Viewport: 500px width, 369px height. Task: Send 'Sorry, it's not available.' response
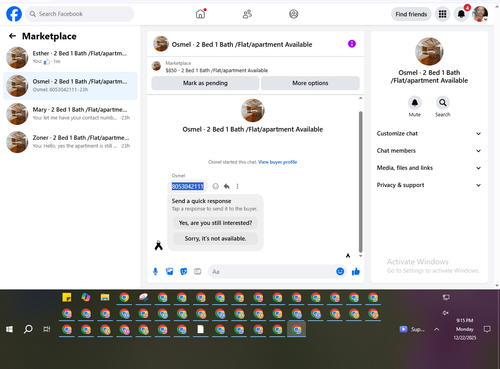click(x=215, y=239)
